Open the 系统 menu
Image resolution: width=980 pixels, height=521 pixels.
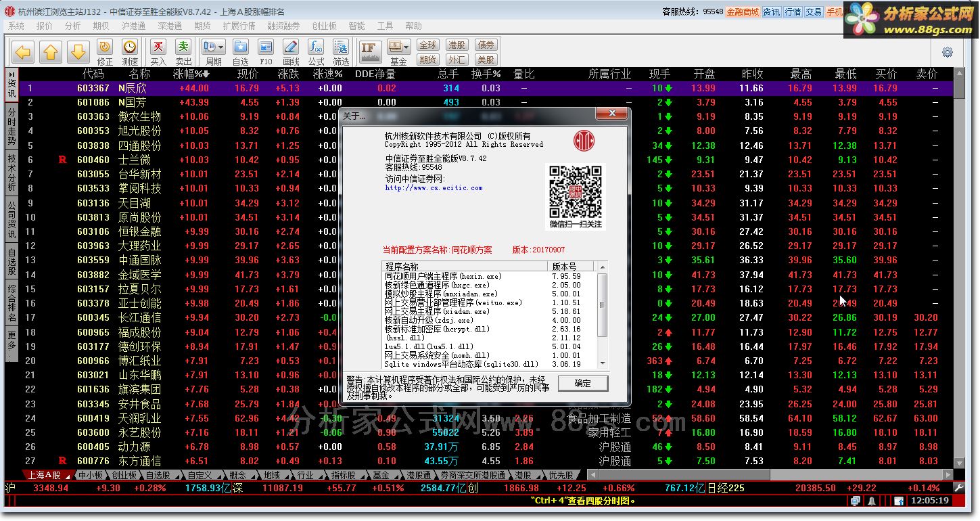[x=16, y=26]
